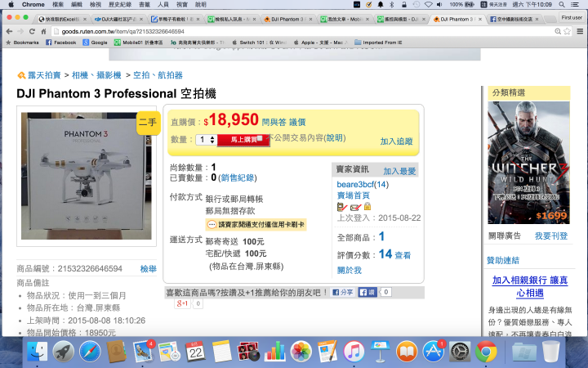588x368 pixels.
Task: Open the Phantom 3 product thumbnail
Action: (87, 176)
